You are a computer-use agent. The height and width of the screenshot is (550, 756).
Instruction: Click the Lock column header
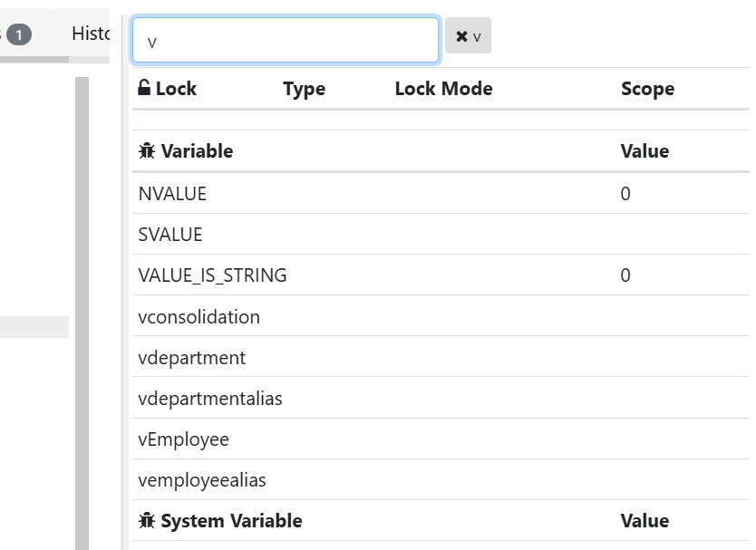click(x=176, y=89)
